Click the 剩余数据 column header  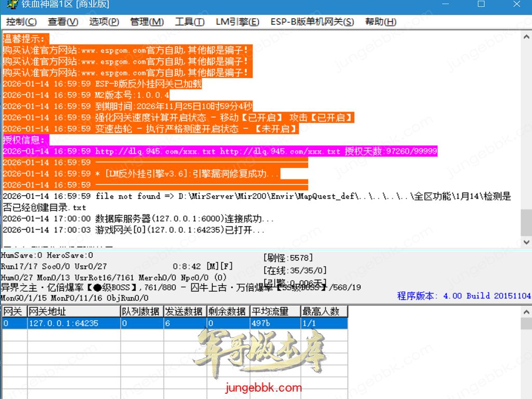pyautogui.click(x=227, y=312)
